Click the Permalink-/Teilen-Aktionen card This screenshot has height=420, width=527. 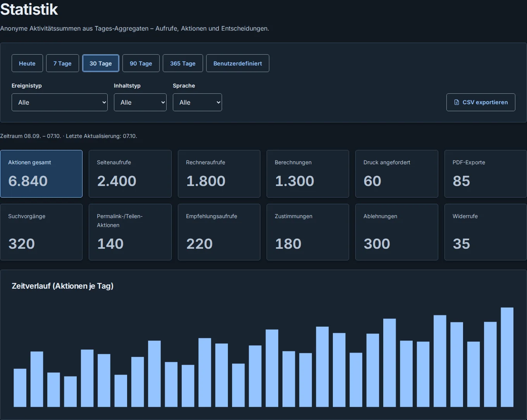[130, 232]
